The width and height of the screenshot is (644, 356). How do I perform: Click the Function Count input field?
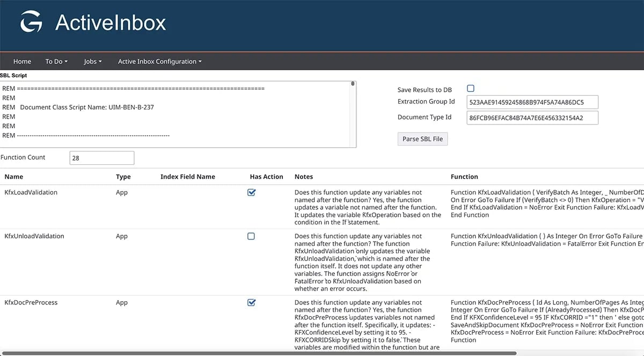click(102, 158)
